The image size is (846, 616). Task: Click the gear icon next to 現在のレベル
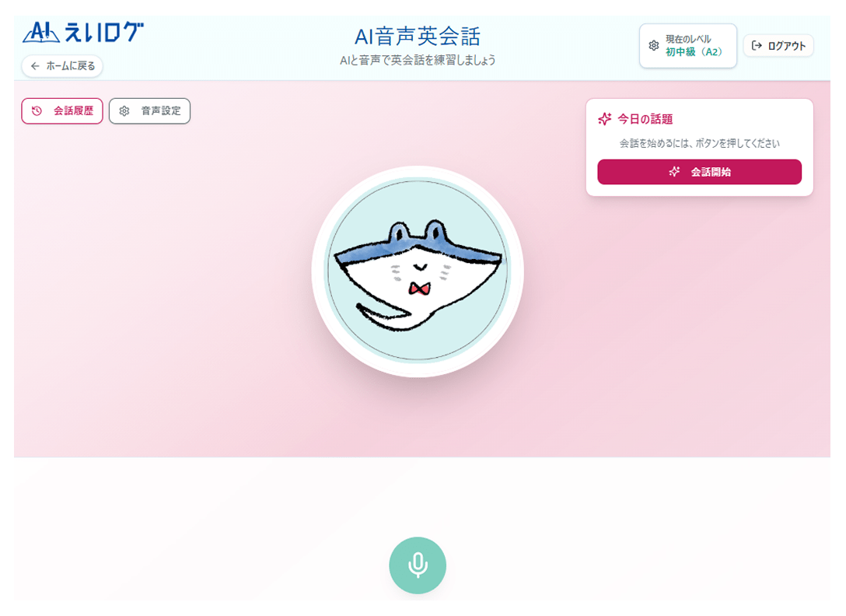[x=653, y=45]
